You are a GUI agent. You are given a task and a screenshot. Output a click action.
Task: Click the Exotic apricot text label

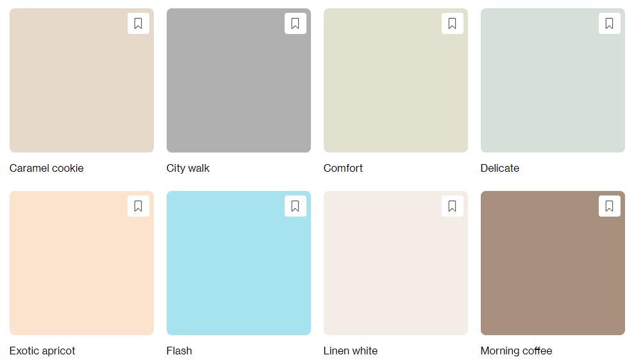(x=42, y=351)
